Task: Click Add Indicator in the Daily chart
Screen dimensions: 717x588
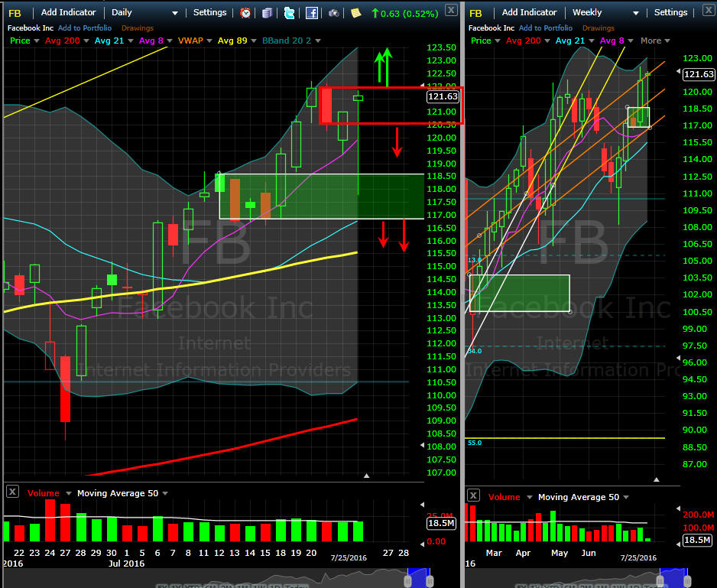Action: (x=69, y=12)
